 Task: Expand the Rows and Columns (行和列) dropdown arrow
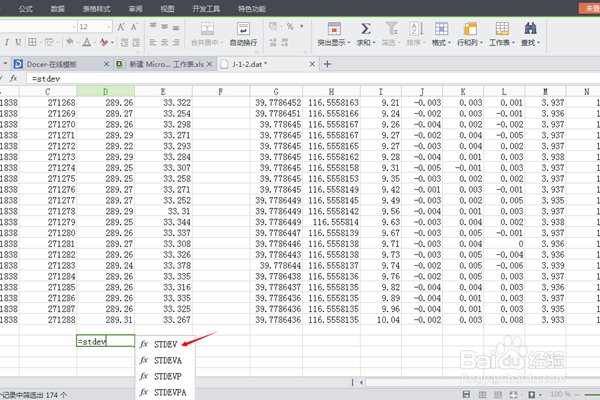[x=481, y=42]
